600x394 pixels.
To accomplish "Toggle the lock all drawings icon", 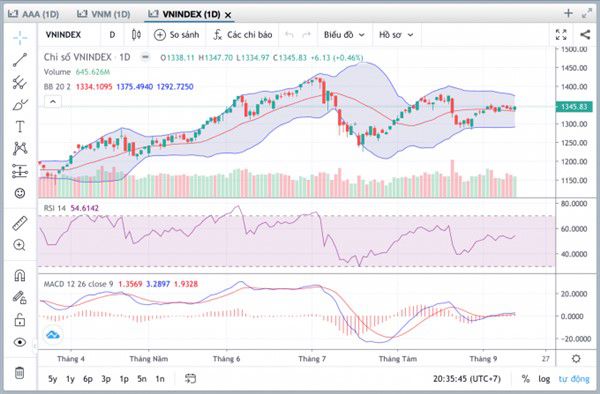I will tap(20, 320).
